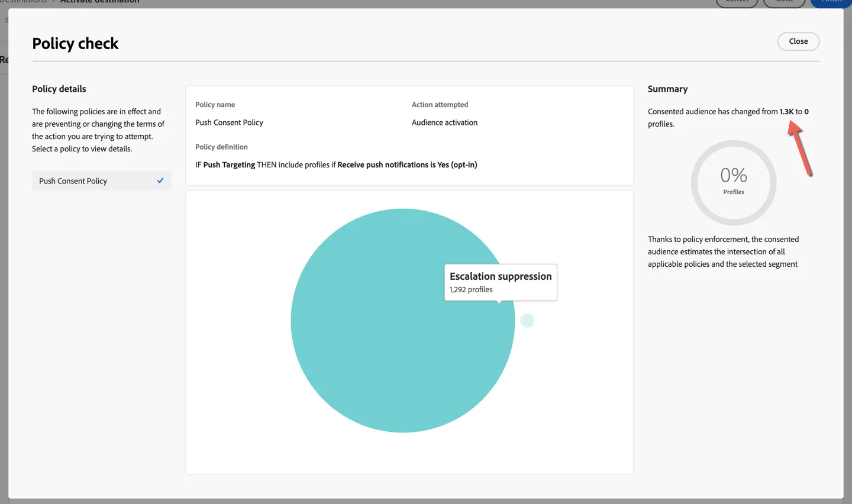852x504 pixels.
Task: Click the large teal circle in the chart
Action: [402, 321]
